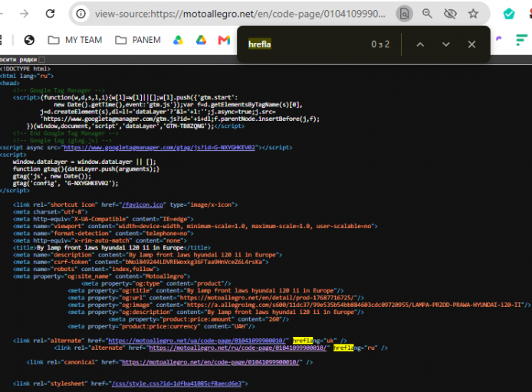Viewport: 532px width, 392px height.
Task: Click the og:image content URL
Action: tap(354, 305)
